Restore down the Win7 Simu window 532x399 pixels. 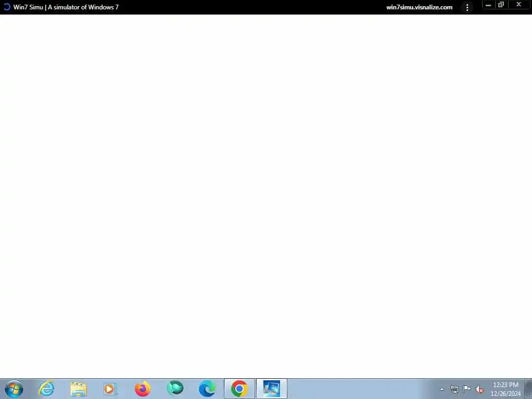point(501,5)
